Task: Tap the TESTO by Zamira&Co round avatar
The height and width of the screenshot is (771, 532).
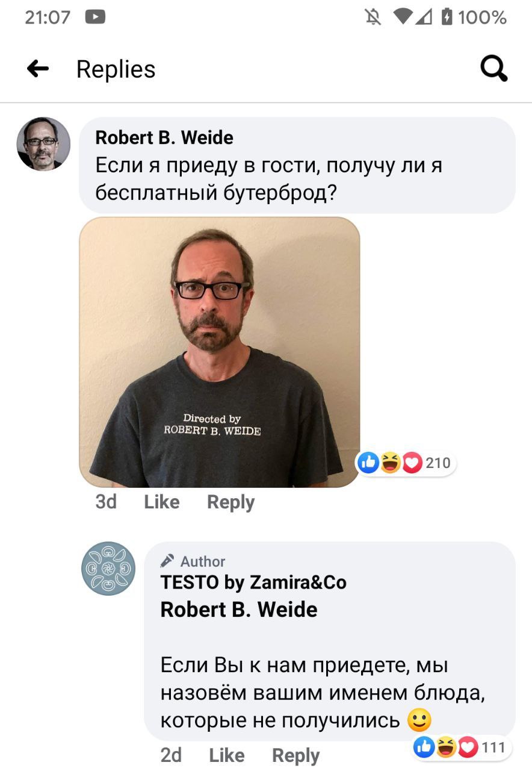Action: 108,569
